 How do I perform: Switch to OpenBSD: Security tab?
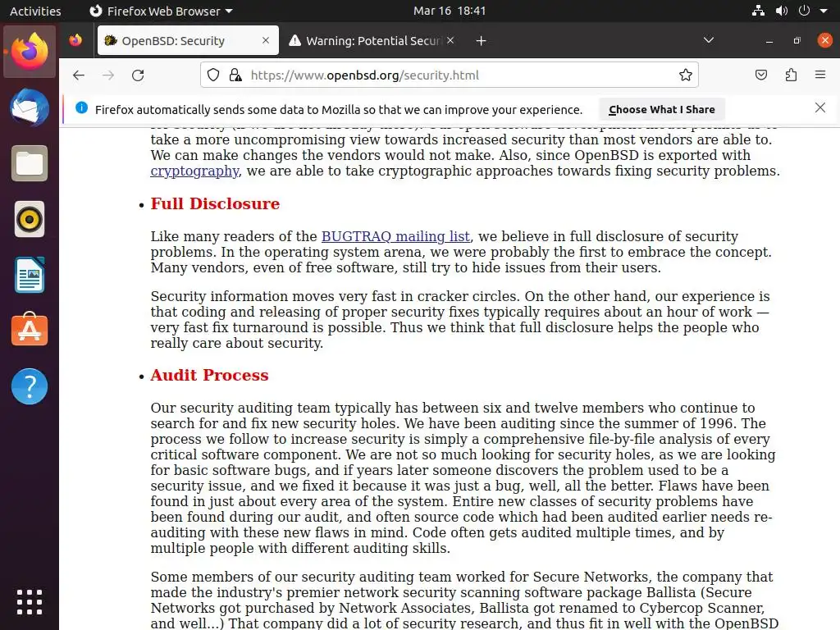188,40
